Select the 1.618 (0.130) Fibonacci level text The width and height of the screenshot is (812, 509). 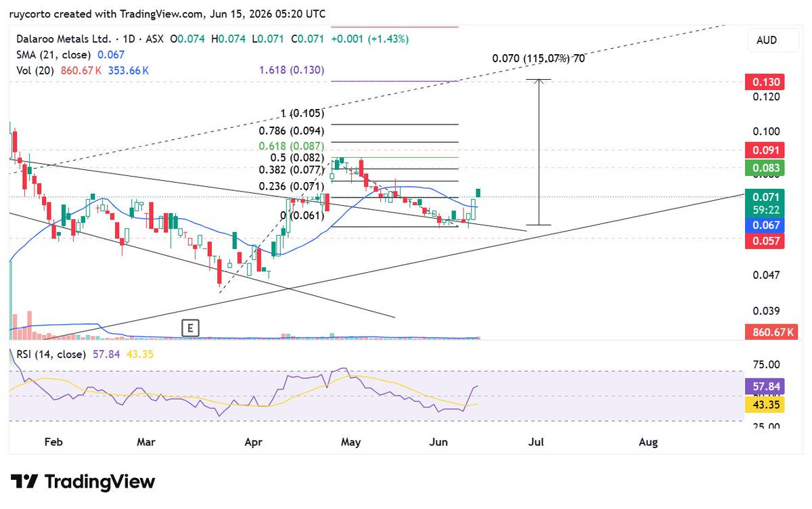tap(292, 70)
